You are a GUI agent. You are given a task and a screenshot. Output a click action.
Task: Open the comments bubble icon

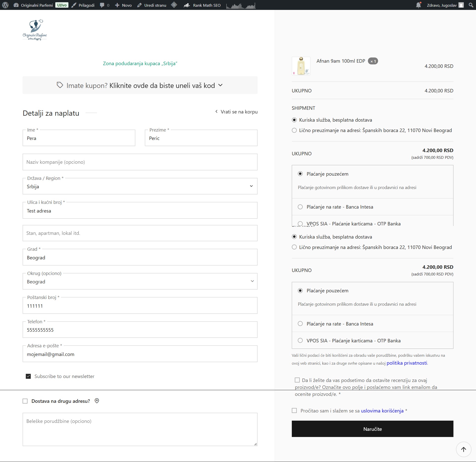click(102, 5)
